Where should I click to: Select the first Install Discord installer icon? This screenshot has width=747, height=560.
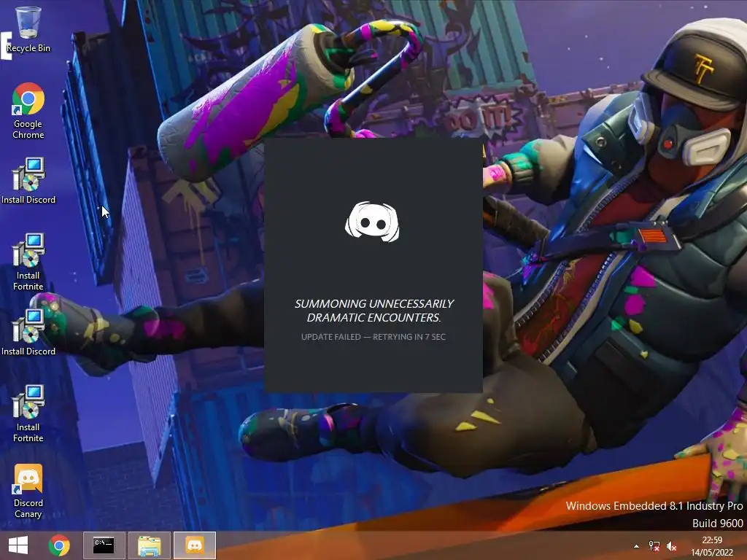(x=28, y=181)
